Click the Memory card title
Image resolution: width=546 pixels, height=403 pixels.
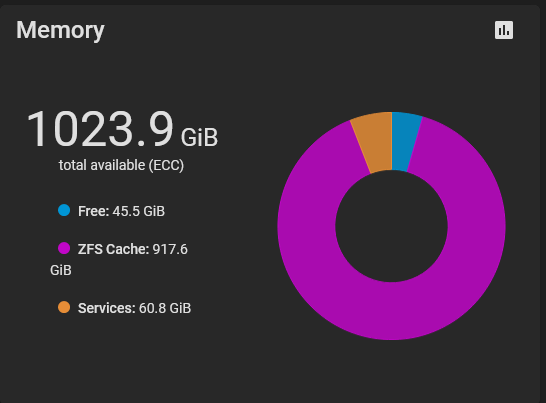tap(60, 30)
